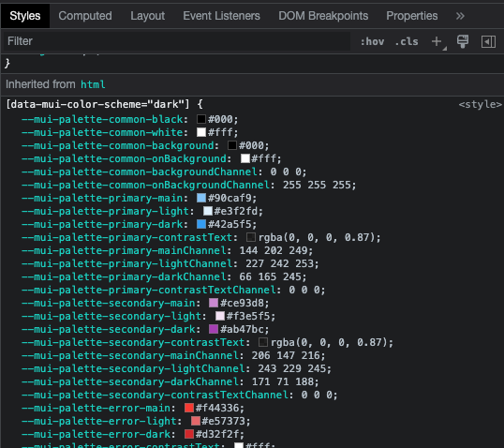Open swatch for --mui-palette-common-black

pos(201,119)
